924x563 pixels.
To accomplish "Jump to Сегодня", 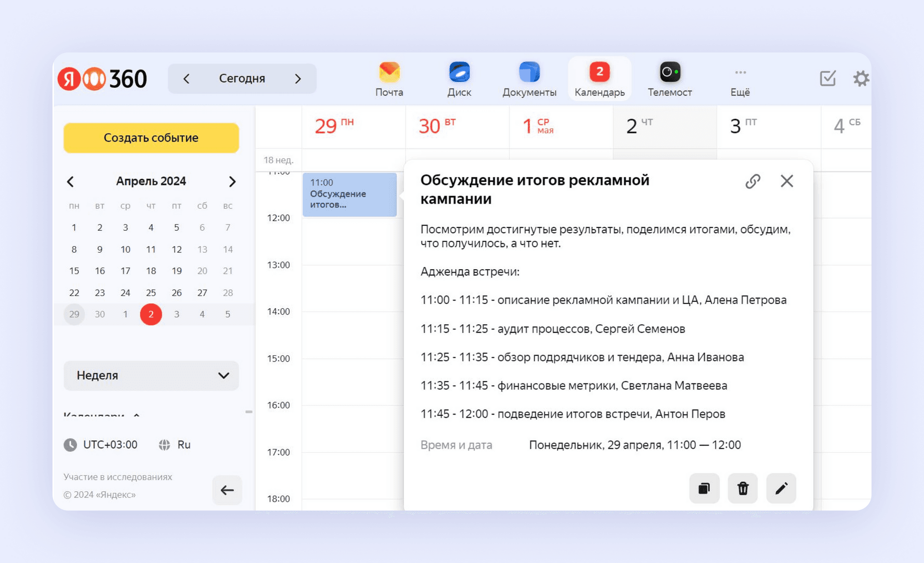I will click(242, 79).
